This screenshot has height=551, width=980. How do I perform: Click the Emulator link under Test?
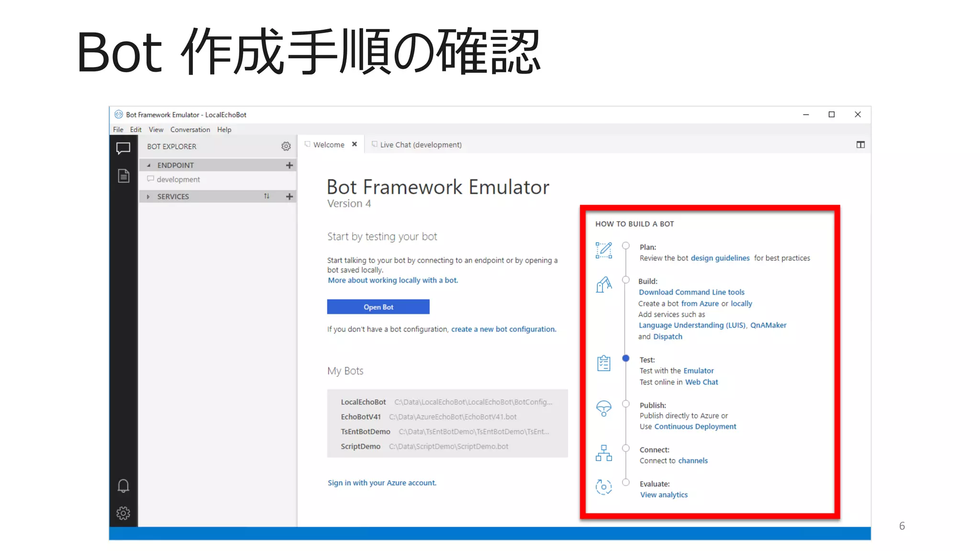click(698, 371)
